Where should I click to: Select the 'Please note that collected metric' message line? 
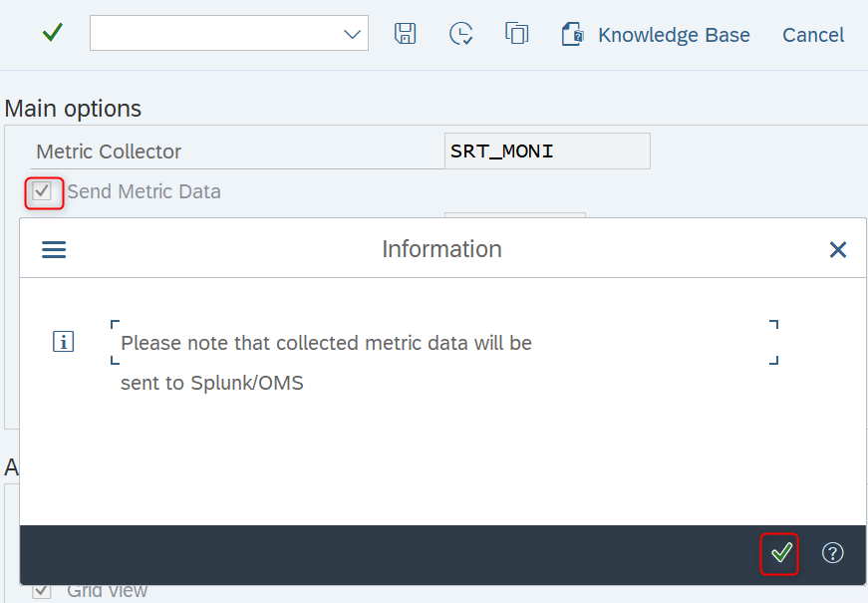(327, 343)
